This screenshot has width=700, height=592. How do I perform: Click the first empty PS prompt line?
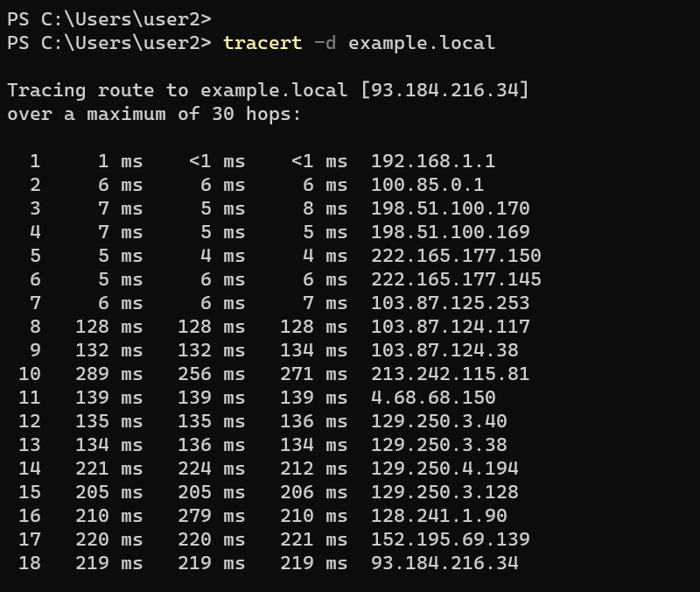tap(108, 19)
